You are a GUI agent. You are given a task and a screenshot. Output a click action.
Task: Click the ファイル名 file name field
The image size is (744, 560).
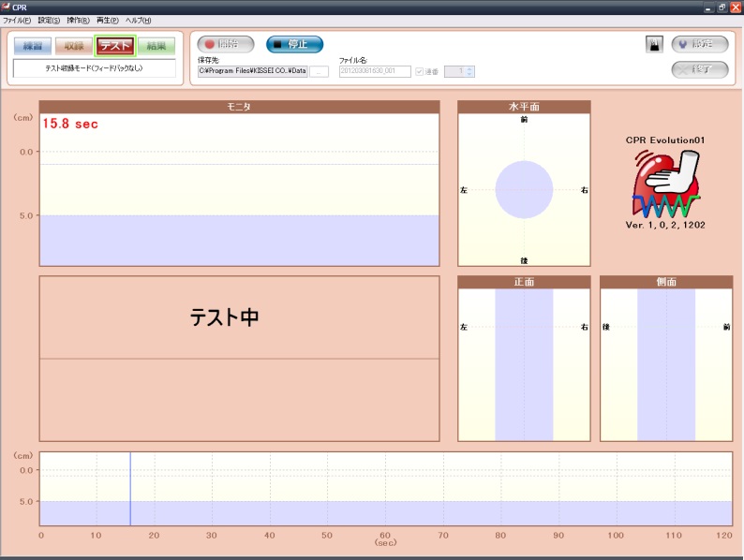[x=374, y=71]
